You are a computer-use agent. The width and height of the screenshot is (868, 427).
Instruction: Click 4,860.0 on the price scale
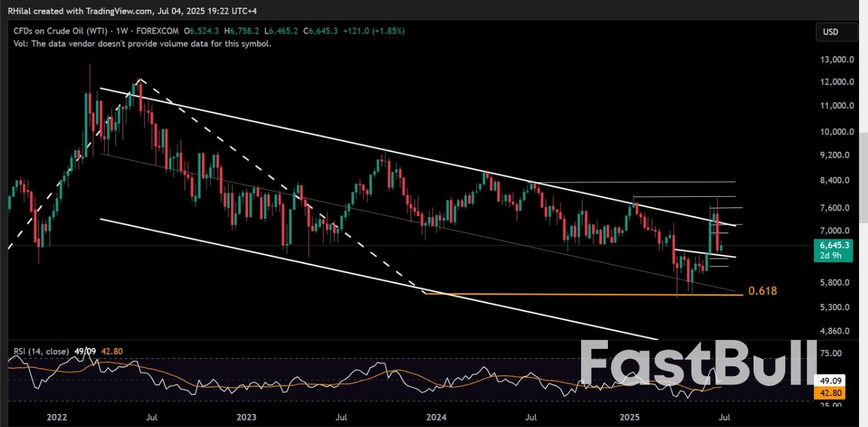pos(836,330)
